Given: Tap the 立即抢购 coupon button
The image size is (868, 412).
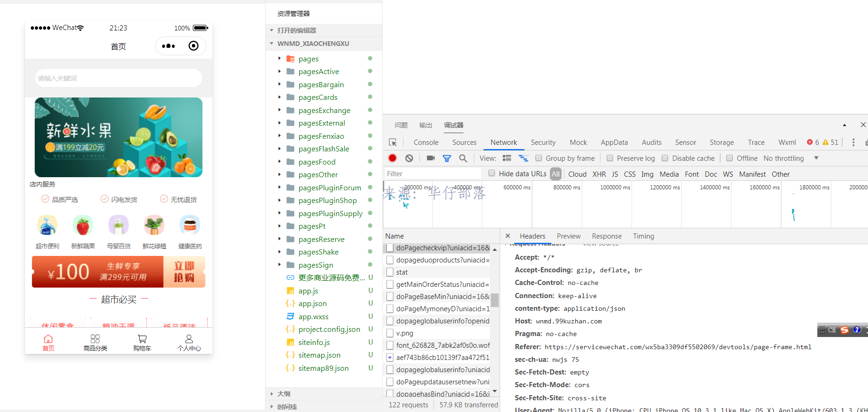Looking at the screenshot, I should pyautogui.click(x=184, y=272).
